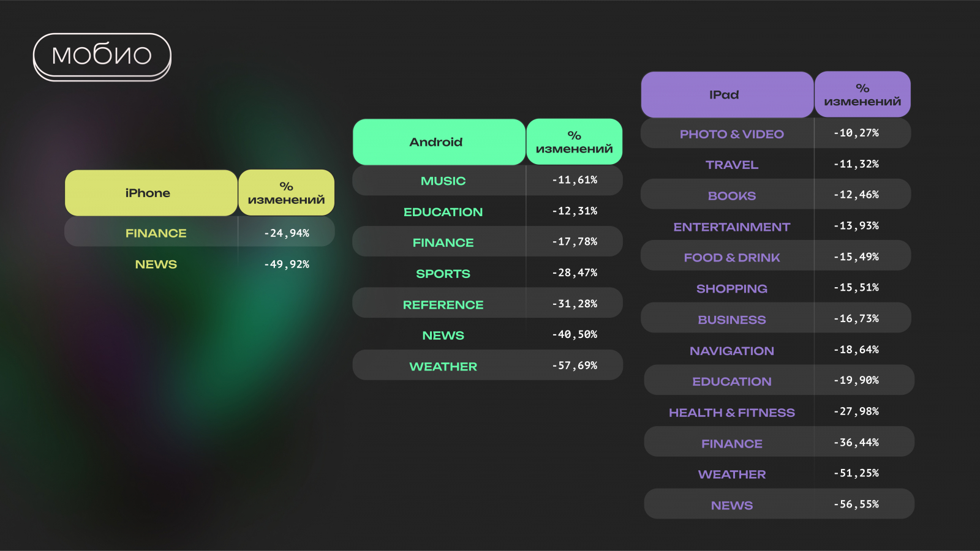
Task: Click REFERENCE label in Android table
Action: click(x=443, y=305)
